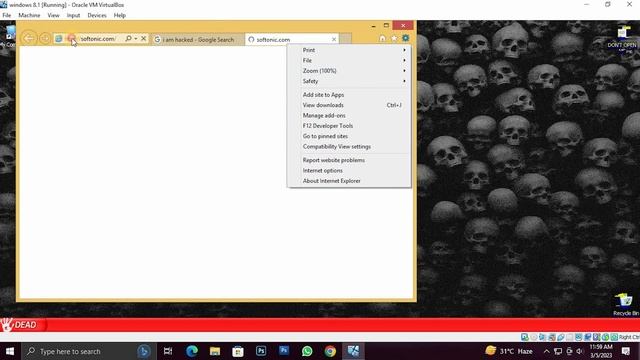Viewport: 640px width, 360px height.
Task: Click the Print submenu arrow
Action: (404, 50)
